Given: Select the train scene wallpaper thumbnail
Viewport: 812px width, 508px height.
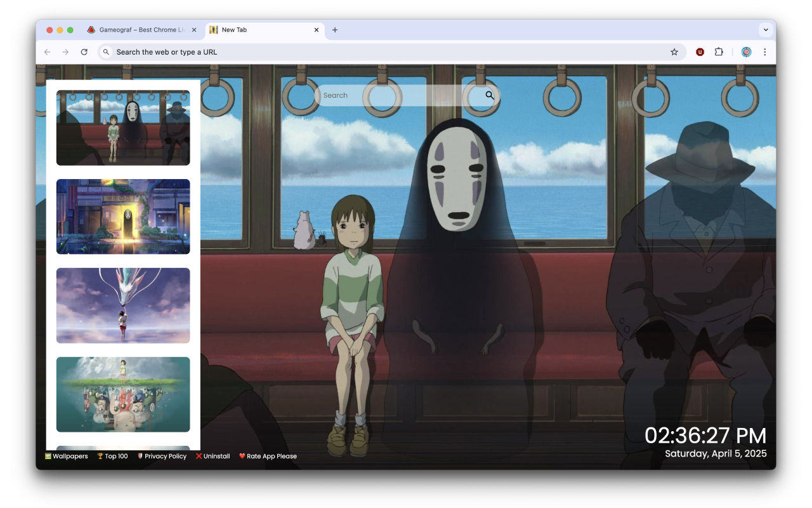Looking at the screenshot, I should pos(123,128).
